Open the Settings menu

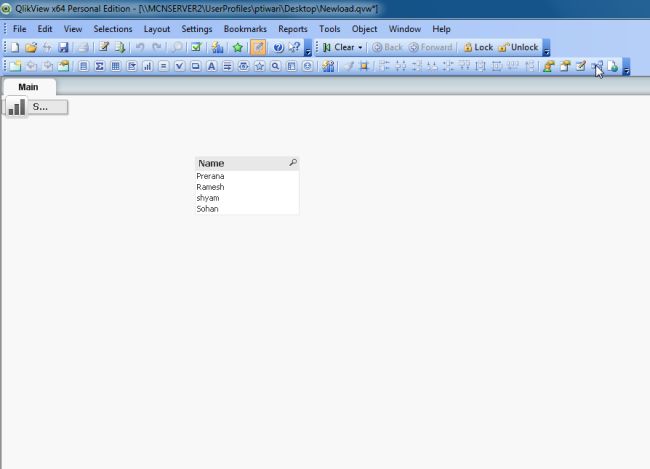click(x=197, y=29)
